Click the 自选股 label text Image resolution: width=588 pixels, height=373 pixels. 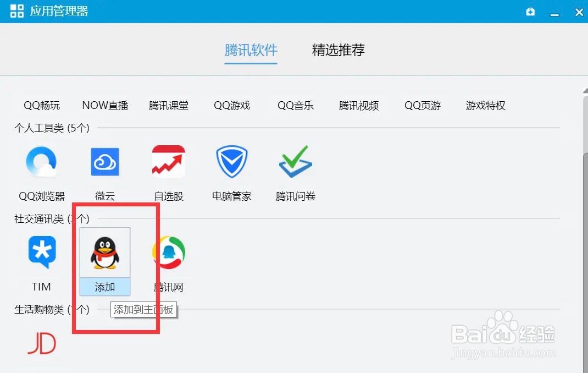click(x=168, y=196)
